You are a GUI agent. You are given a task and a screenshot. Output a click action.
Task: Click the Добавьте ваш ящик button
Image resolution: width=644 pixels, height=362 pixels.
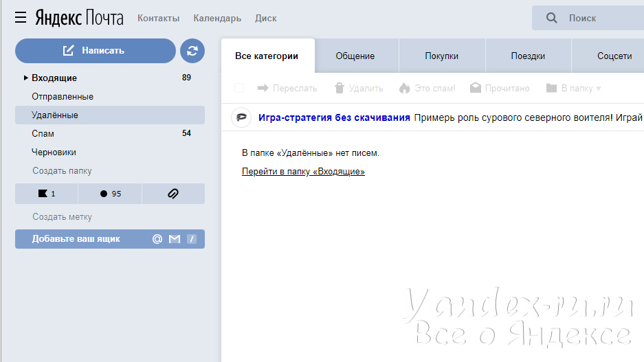point(110,239)
